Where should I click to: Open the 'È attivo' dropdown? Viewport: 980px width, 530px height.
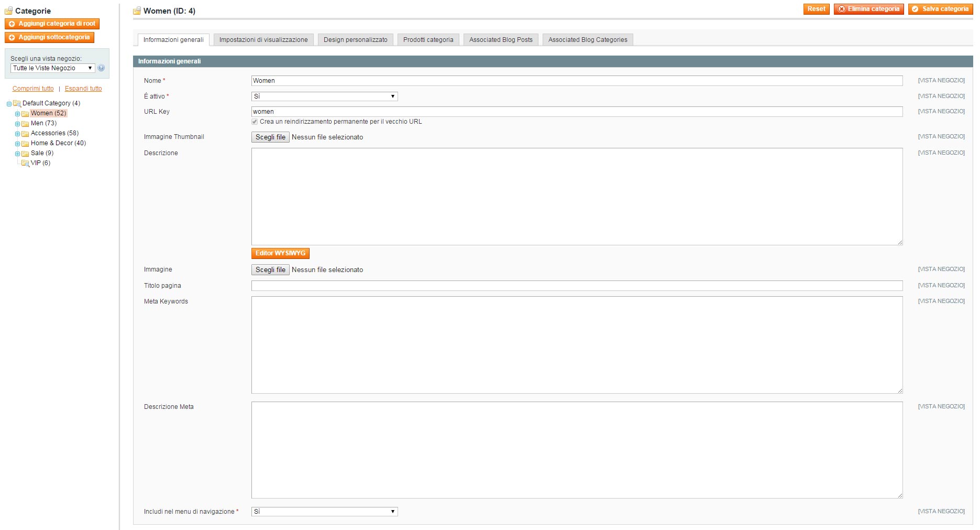(x=324, y=96)
